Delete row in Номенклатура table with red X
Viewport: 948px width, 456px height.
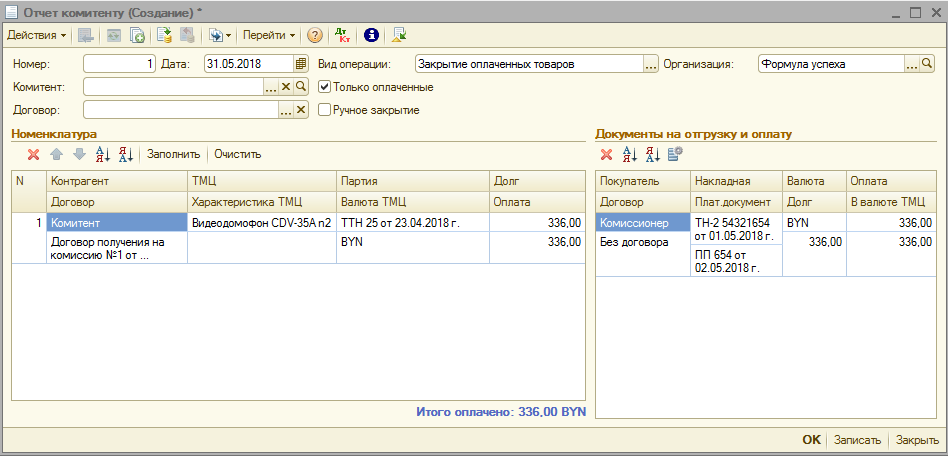point(33,154)
